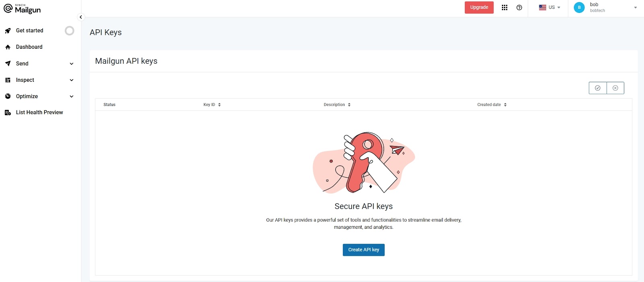Screen dimensions: 644x282
Task: Click the API Keys page title
Action: click(105, 33)
